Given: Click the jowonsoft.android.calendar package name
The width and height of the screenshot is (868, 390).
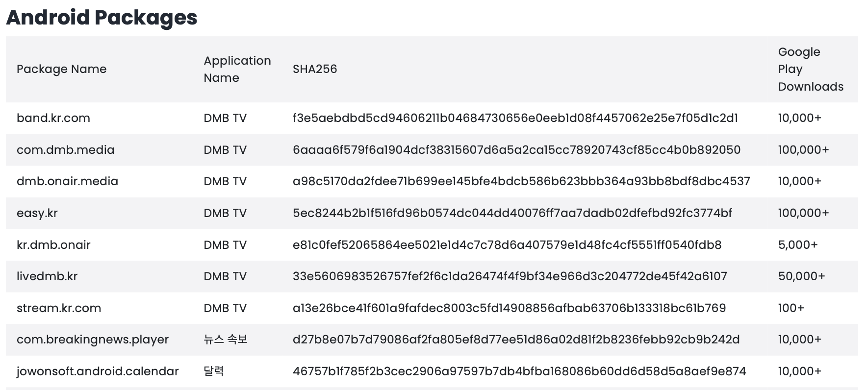Looking at the screenshot, I should point(98,371).
